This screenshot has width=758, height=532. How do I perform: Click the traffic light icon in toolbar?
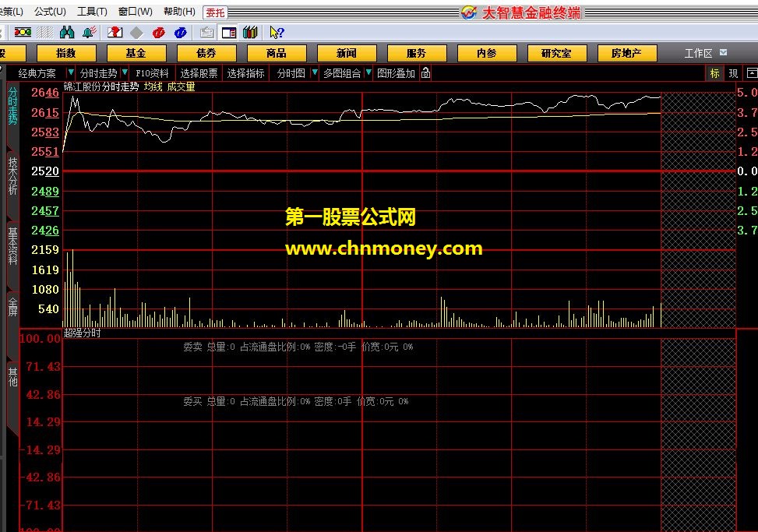pos(23,33)
